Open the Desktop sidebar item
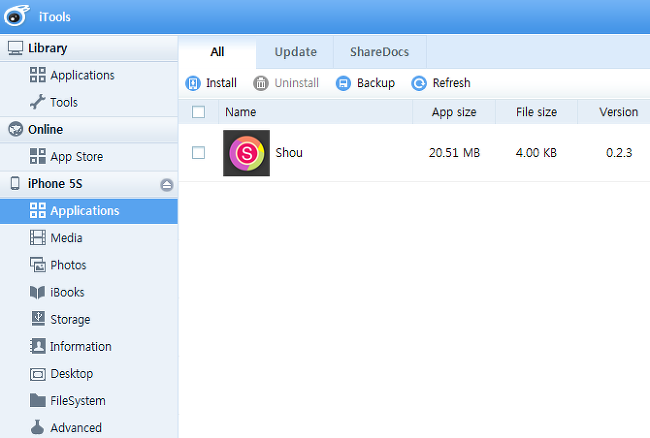Screen dimensions: 650x438 coord(89,374)
